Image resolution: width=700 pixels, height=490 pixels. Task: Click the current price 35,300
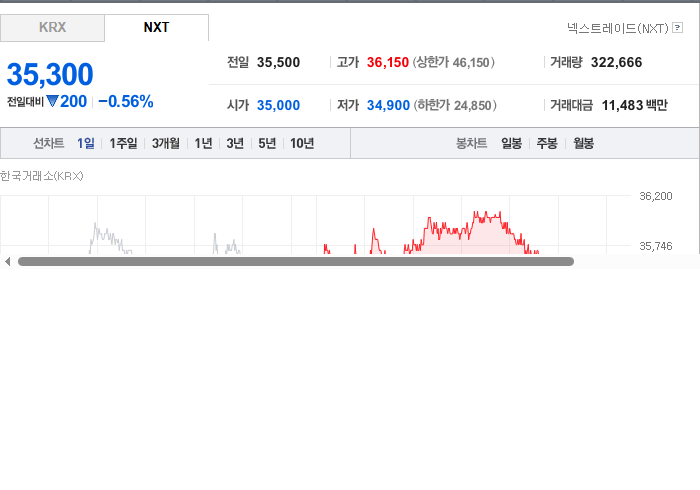click(x=50, y=74)
